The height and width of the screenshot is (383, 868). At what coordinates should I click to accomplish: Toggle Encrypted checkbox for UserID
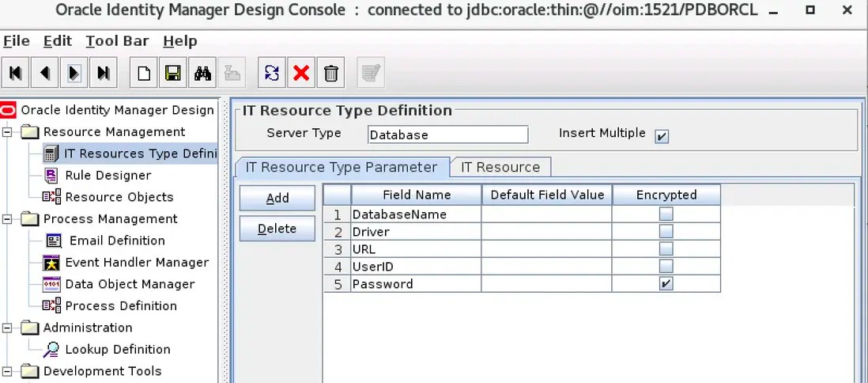tap(666, 266)
